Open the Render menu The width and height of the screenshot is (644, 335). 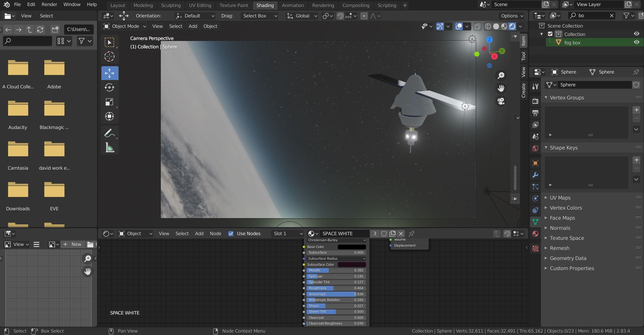(x=49, y=4)
